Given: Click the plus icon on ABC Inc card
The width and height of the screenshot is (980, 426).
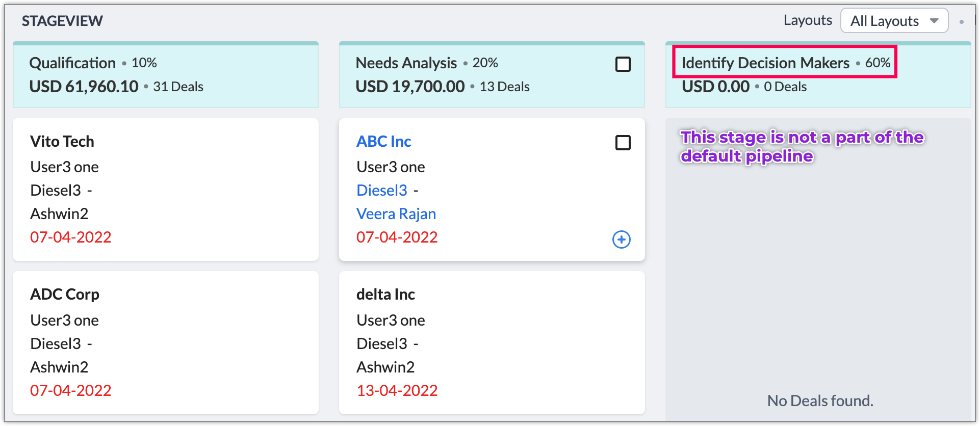Looking at the screenshot, I should [x=621, y=239].
